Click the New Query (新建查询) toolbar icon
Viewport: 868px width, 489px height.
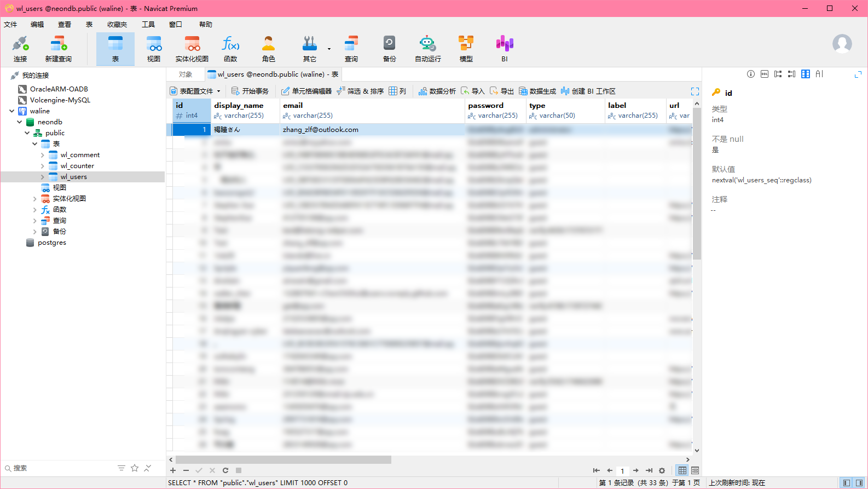(x=58, y=49)
